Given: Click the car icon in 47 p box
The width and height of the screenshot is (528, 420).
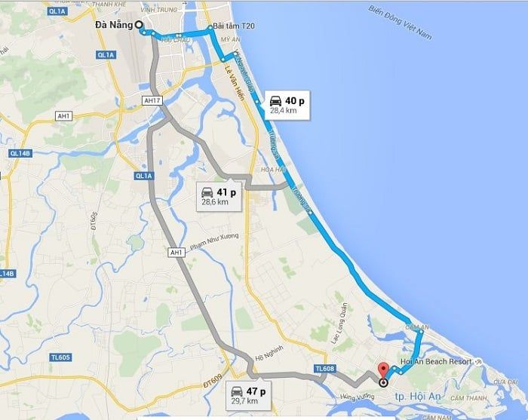Looking at the screenshot, I should [x=237, y=391].
